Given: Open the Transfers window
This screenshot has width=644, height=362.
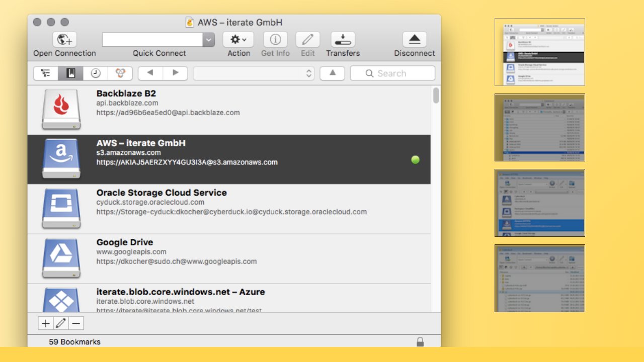Looking at the screenshot, I should click(343, 40).
